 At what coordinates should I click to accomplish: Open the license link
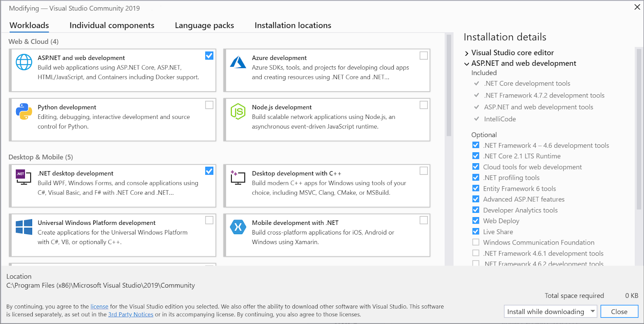click(99, 307)
